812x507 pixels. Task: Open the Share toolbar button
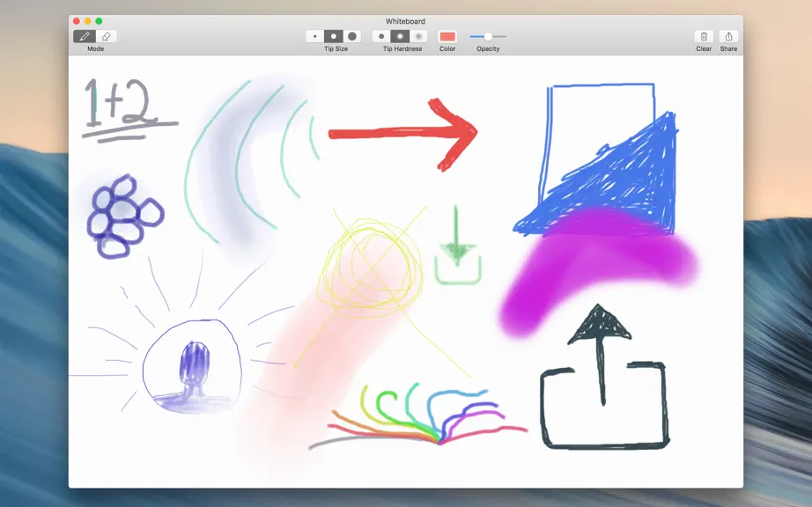point(728,36)
